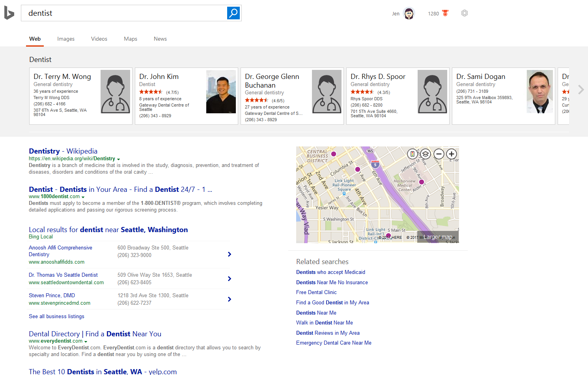
Task: Expand the 1800dentist.com URL dropdown arrow
Action: point(83,197)
